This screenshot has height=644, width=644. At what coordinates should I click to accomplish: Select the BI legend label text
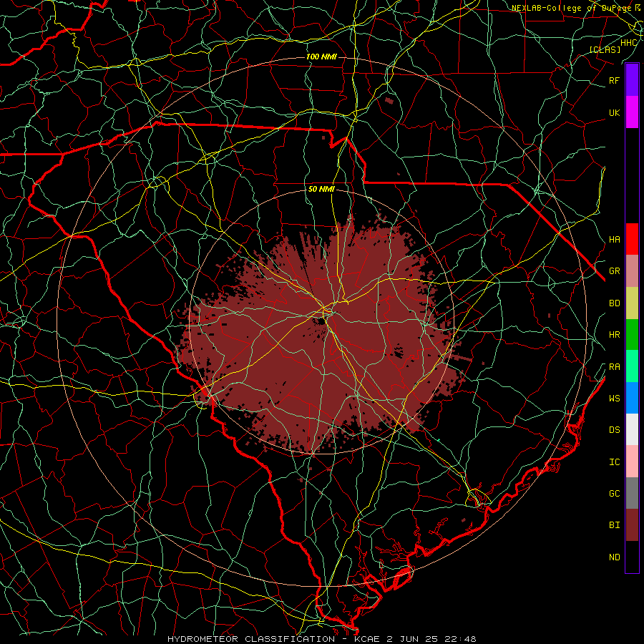(614, 525)
